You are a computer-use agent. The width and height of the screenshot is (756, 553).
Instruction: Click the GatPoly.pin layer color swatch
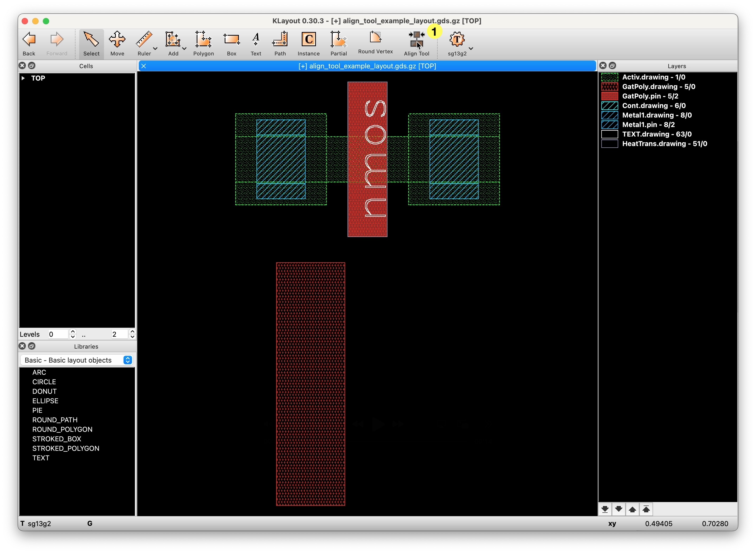pyautogui.click(x=609, y=96)
